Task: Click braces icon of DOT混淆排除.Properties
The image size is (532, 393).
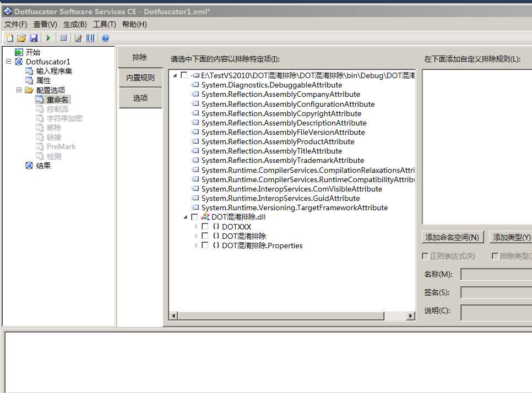Action: pyautogui.click(x=216, y=245)
